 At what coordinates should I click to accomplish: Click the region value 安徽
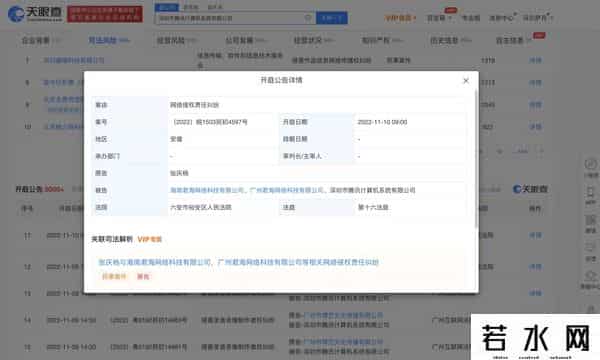(176, 139)
